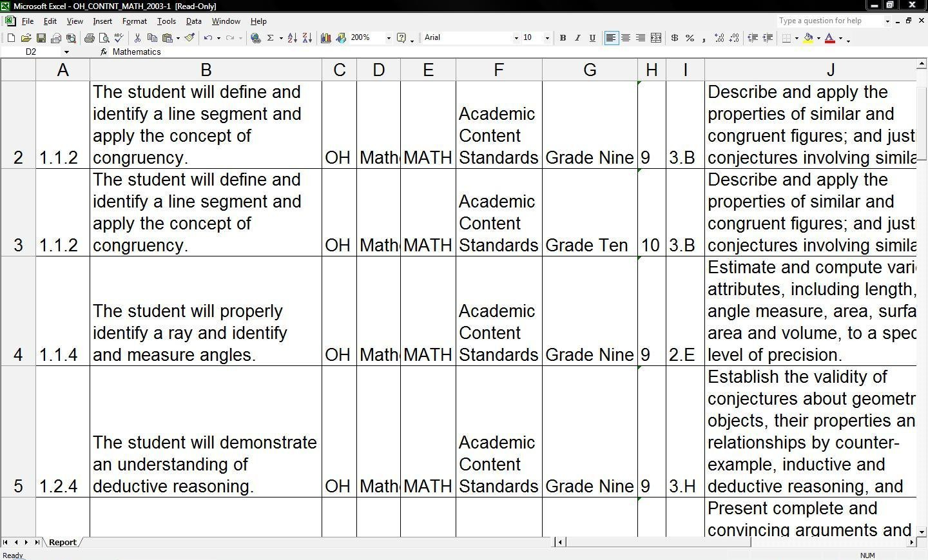Open the AutoSum functions dropdown arrow
Screen dimensions: 928x560
[281, 38]
